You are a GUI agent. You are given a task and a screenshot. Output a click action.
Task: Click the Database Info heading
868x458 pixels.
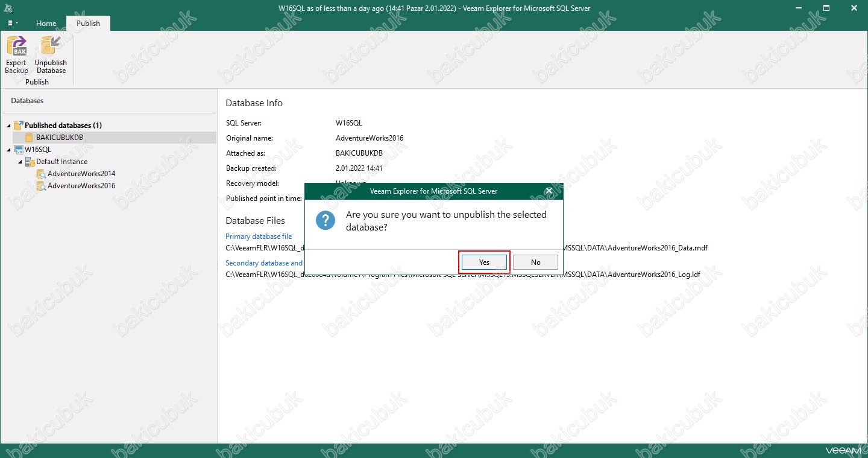pyautogui.click(x=254, y=103)
